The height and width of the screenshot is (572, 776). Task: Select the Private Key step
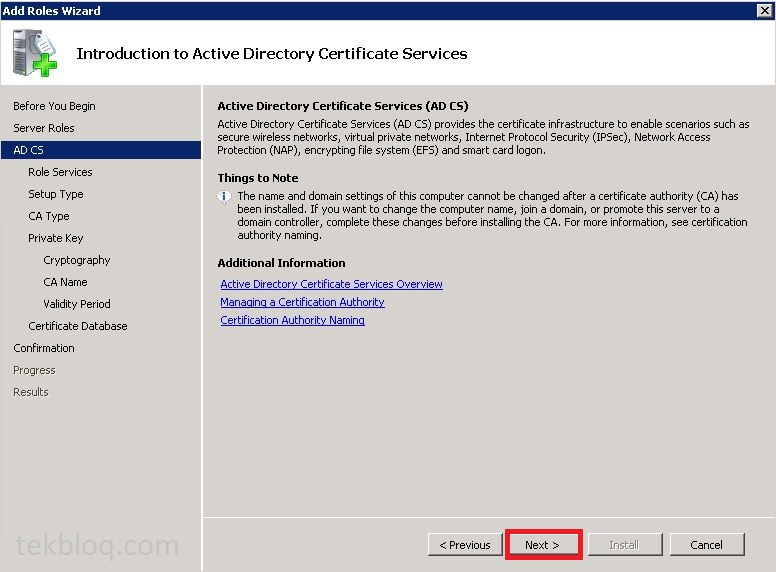pyautogui.click(x=56, y=238)
